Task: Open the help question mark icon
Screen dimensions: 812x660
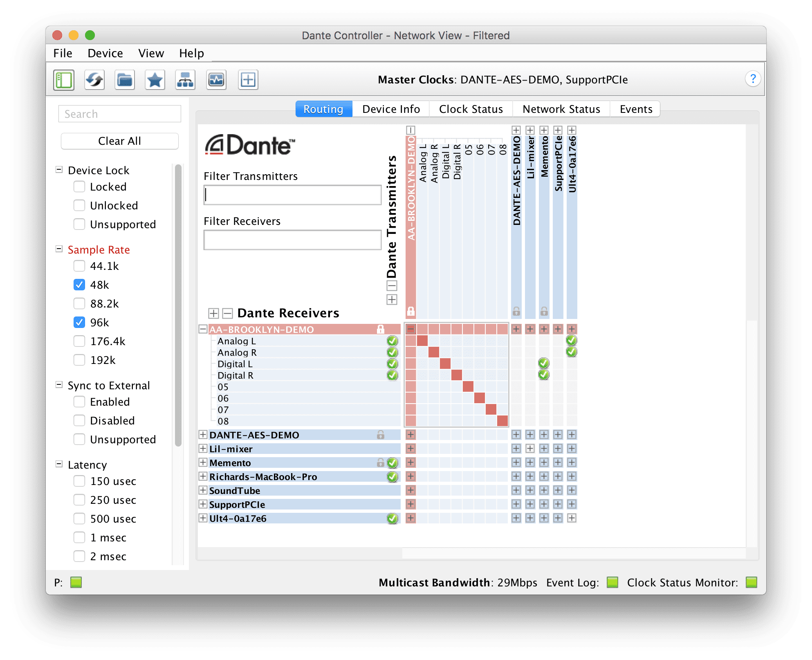Action: click(752, 79)
